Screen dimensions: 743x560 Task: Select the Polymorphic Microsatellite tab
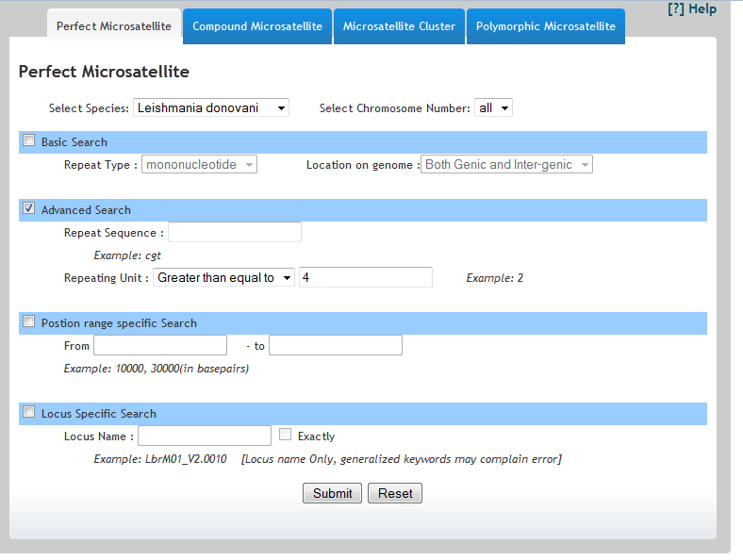point(545,26)
